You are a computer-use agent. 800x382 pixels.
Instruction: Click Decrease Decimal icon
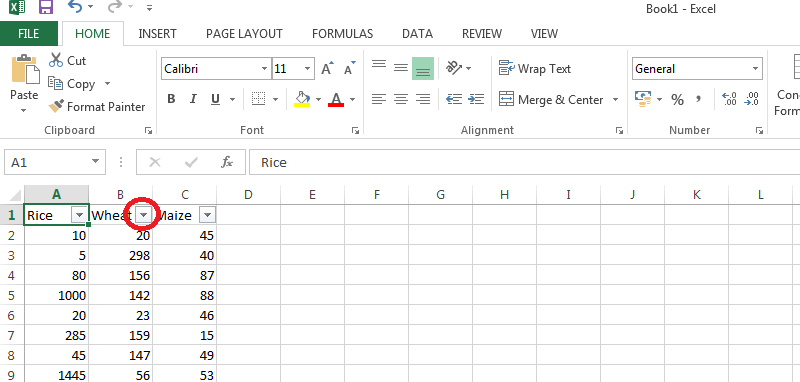(x=752, y=98)
